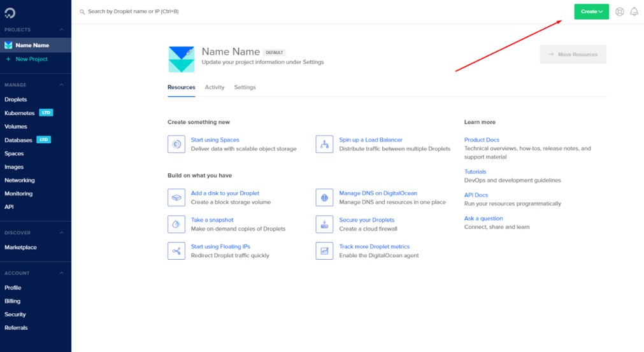Open the Tutorials link

(475, 172)
